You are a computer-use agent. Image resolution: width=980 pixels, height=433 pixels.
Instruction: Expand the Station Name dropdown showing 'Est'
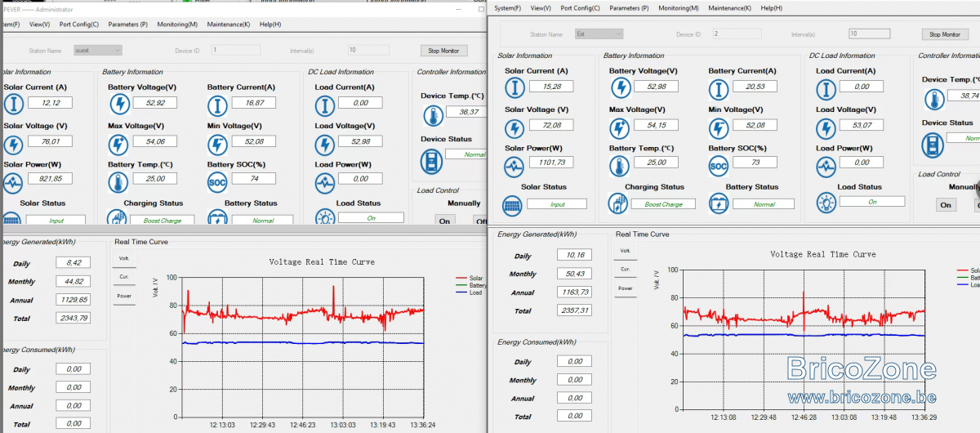tap(599, 34)
